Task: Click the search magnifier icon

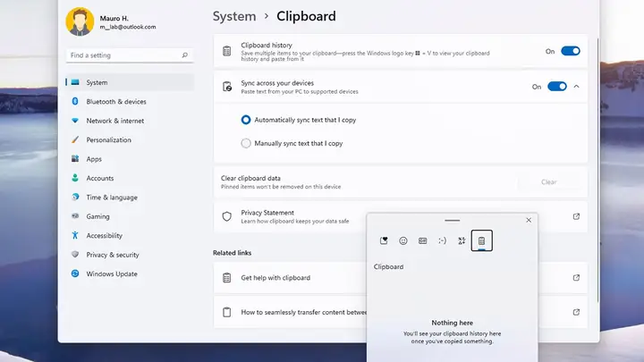Action: point(185,55)
